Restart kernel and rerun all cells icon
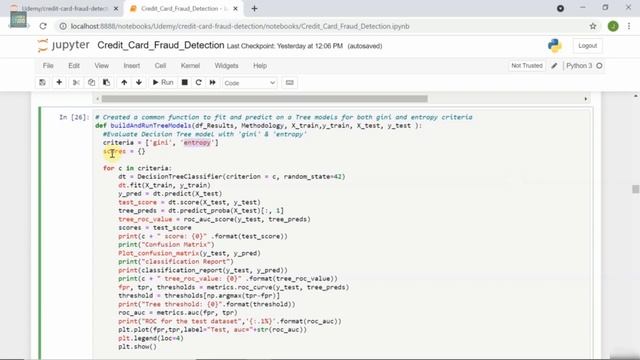The image size is (640, 360). [213, 82]
